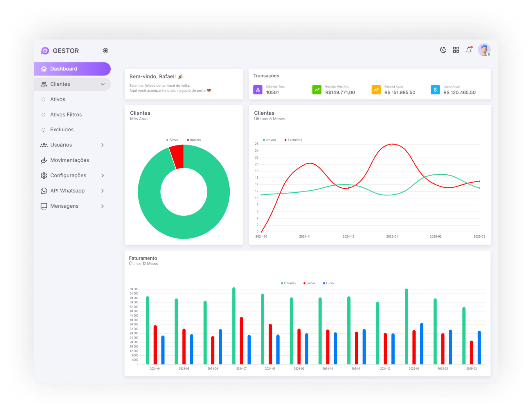
Task: Click the Faturamento chart title
Action: pyautogui.click(x=143, y=258)
